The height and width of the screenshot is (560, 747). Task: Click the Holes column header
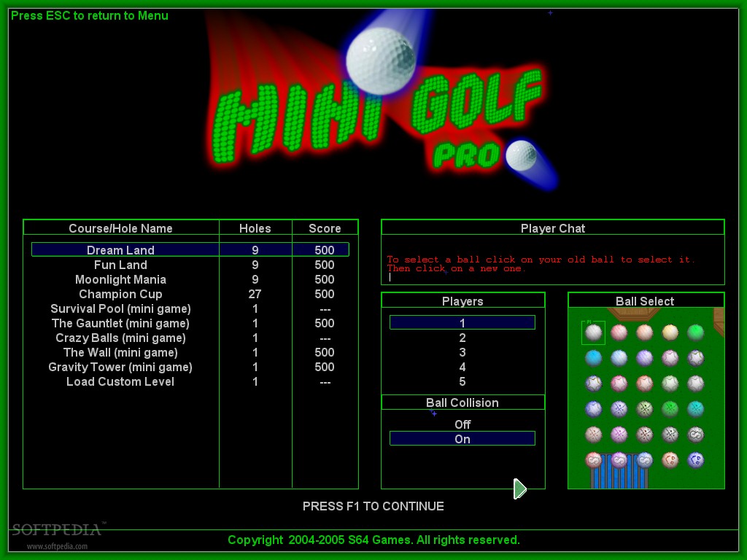tap(255, 228)
